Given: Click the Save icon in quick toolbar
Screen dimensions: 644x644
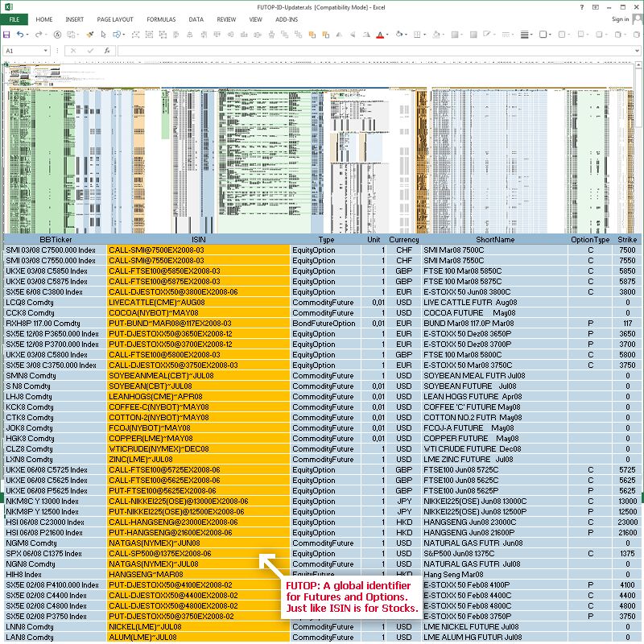Looking at the screenshot, I should [6, 35].
